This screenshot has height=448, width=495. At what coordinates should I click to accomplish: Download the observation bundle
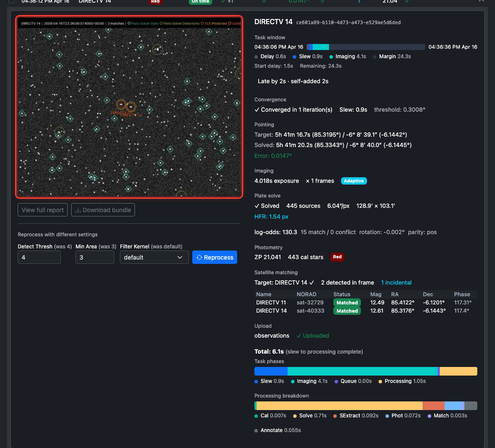coord(103,210)
